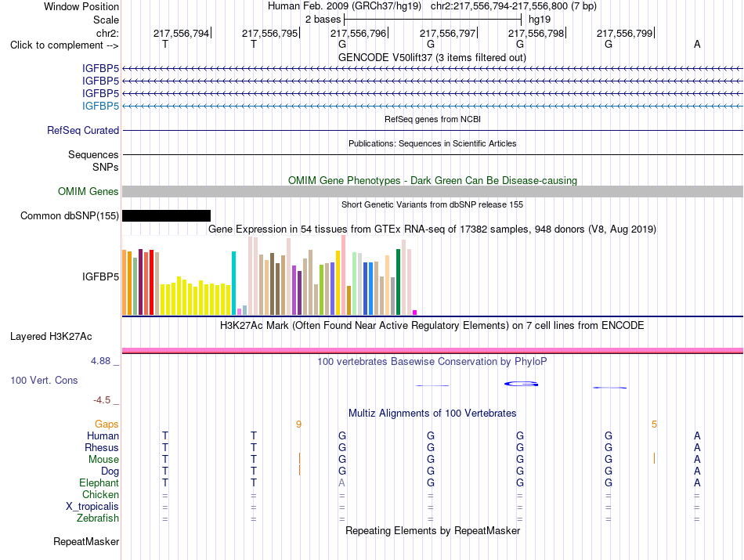Click the pink Layered H3K27Ac signal bar
The width and height of the screenshot is (744, 560).
pos(432,351)
